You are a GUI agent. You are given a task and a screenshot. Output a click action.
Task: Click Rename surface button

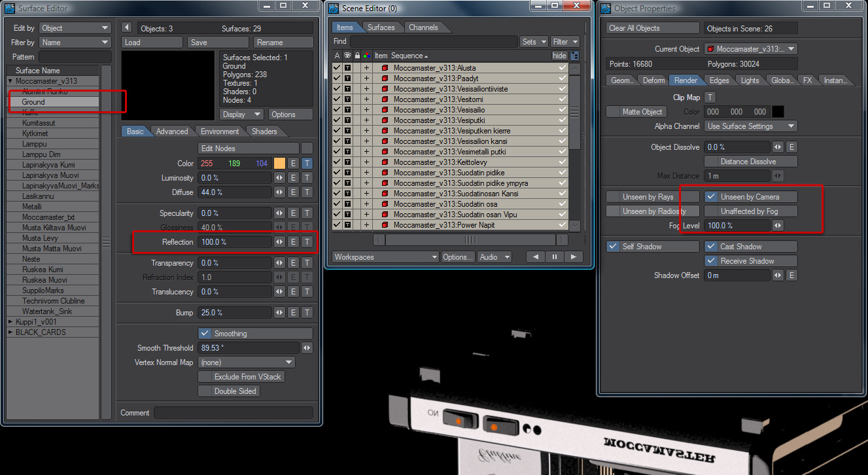(x=283, y=43)
